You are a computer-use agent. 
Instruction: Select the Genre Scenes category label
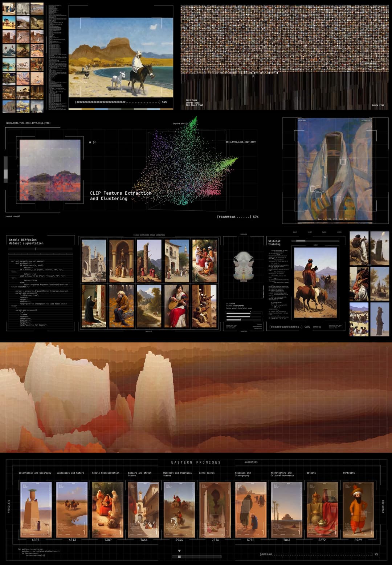pos(207,473)
